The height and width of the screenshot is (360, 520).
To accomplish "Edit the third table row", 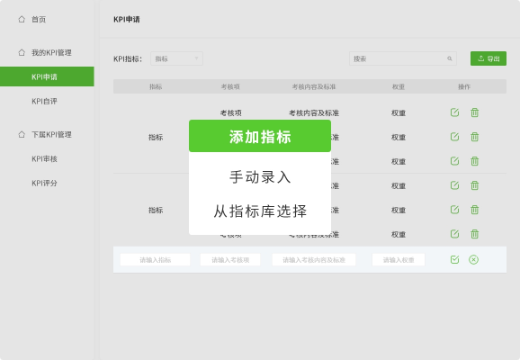I will (x=455, y=161).
